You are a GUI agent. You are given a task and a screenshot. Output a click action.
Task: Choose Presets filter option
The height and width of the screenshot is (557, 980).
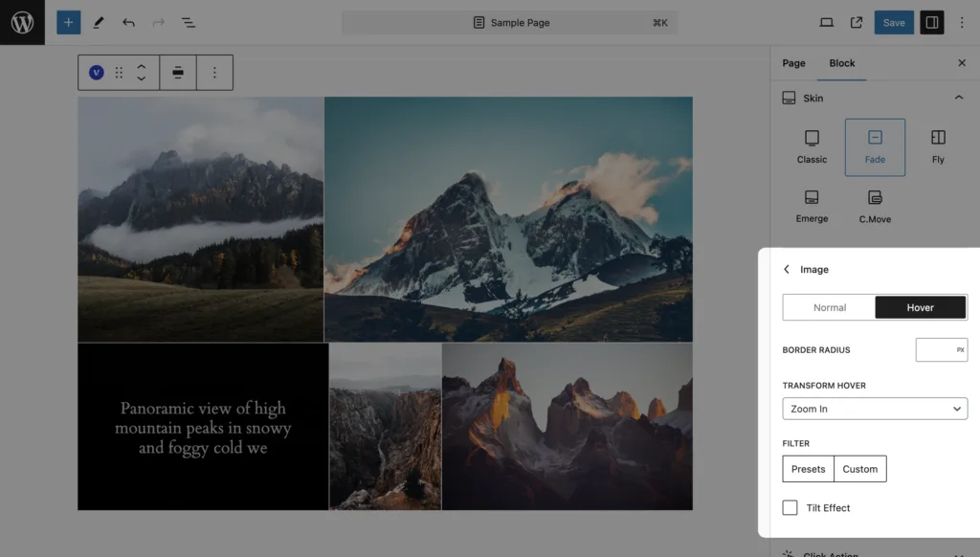point(808,469)
